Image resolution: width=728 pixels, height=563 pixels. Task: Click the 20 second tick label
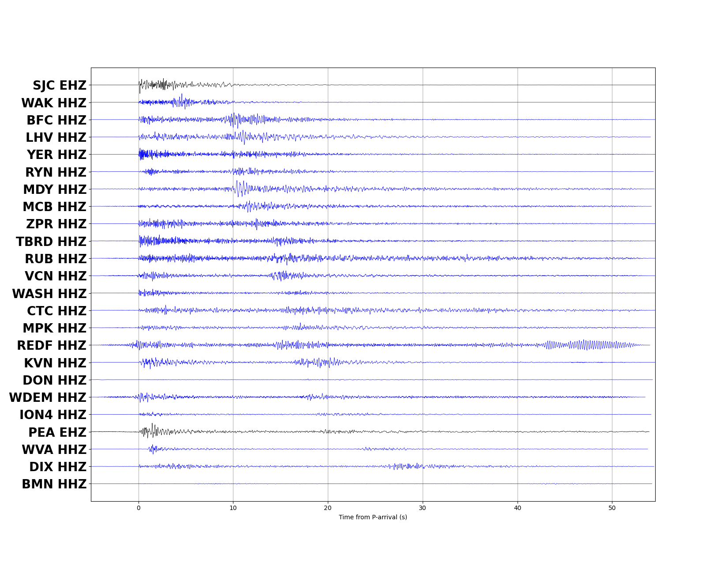328,508
